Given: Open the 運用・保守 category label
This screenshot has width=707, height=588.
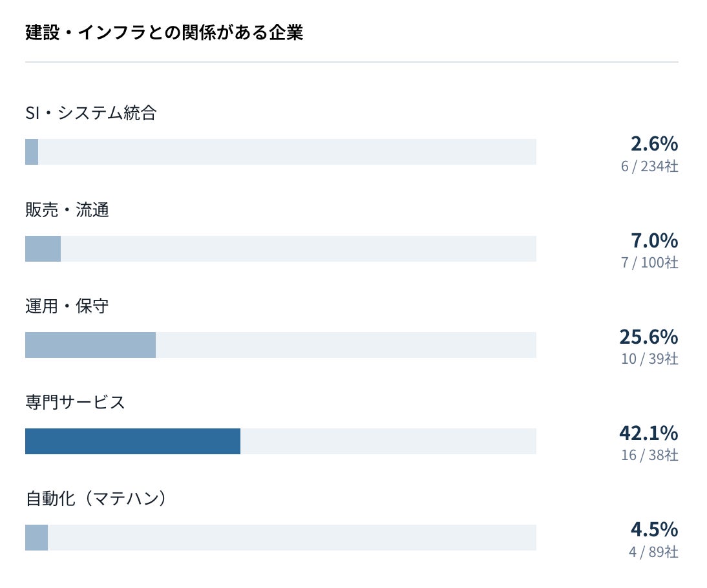Looking at the screenshot, I should (67, 306).
